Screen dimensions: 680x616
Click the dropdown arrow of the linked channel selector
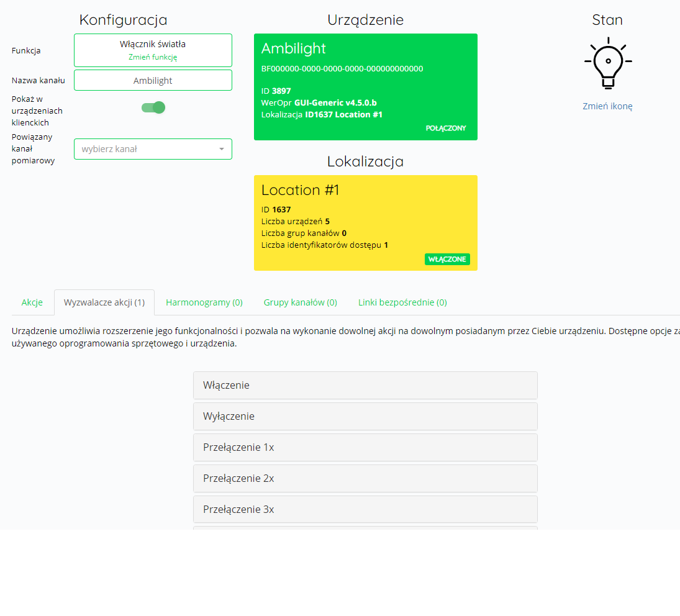click(222, 149)
